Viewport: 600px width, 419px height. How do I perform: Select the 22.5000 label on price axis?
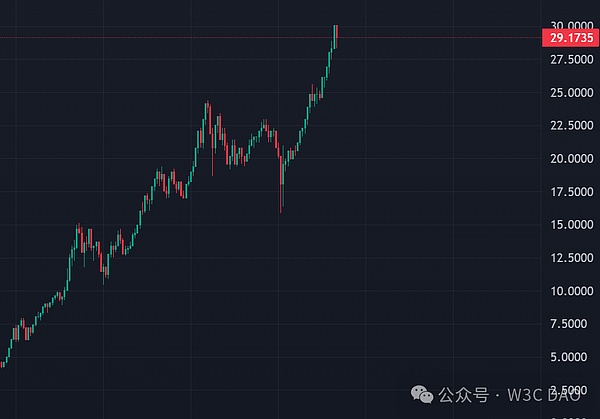[568, 125]
